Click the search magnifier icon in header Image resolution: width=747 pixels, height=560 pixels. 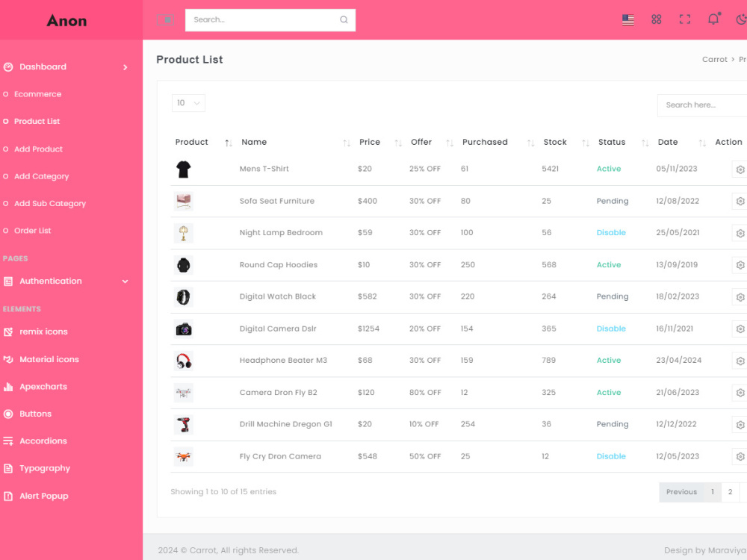344,19
